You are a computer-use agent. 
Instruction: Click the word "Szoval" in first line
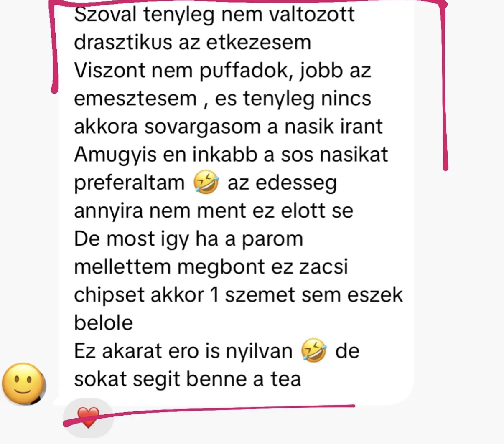[105, 15]
